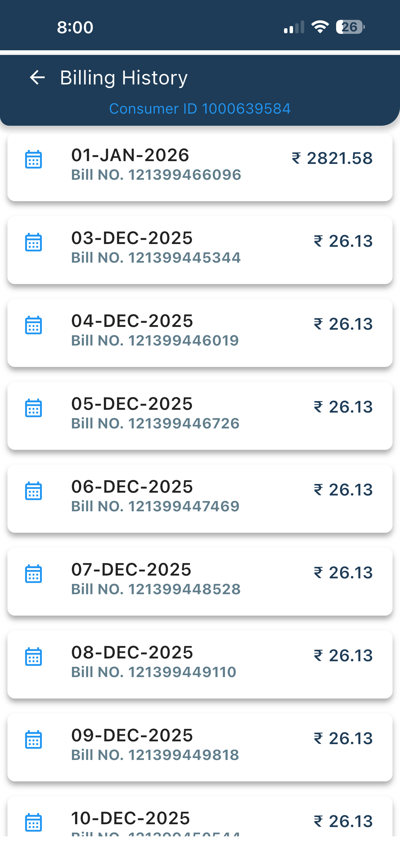Click calendar icon beside 04-DEC-2025 bill
Viewport: 400px width, 868px height.
pyautogui.click(x=33, y=325)
